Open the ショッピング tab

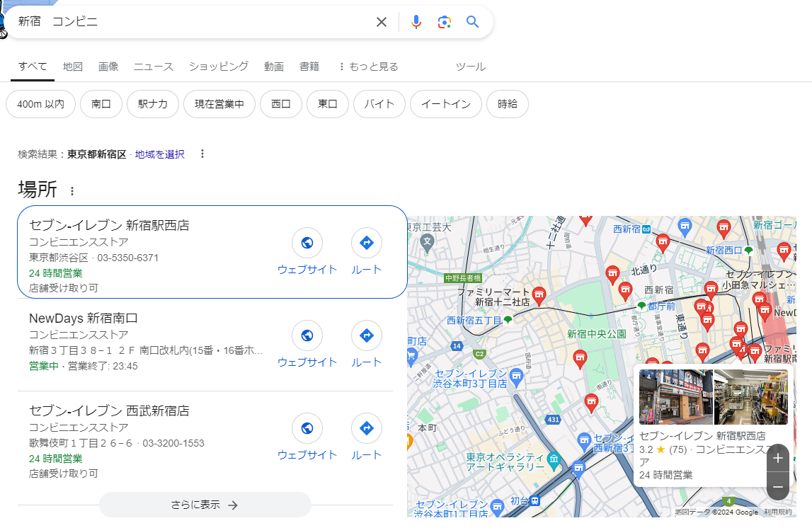coord(219,67)
